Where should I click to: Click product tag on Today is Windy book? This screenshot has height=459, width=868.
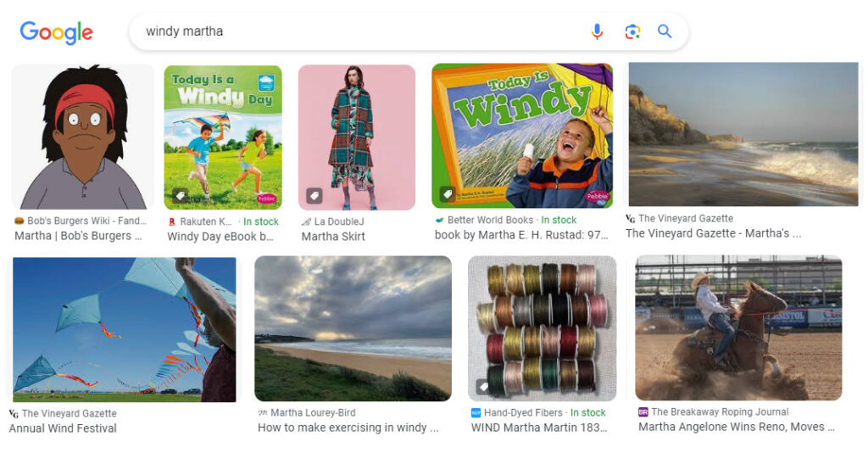448,195
